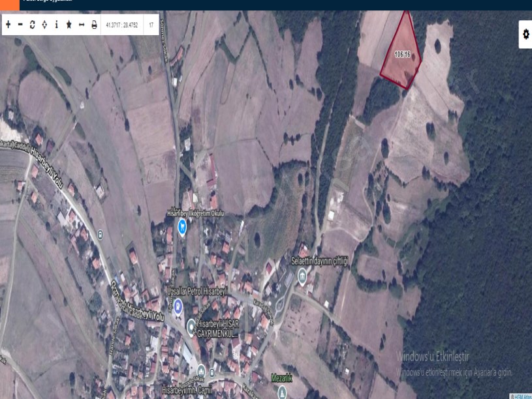Click the Hisarlıbey İlköğretim Okulu map pin
Image resolution: width=532 pixels, height=399 pixels.
click(182, 227)
